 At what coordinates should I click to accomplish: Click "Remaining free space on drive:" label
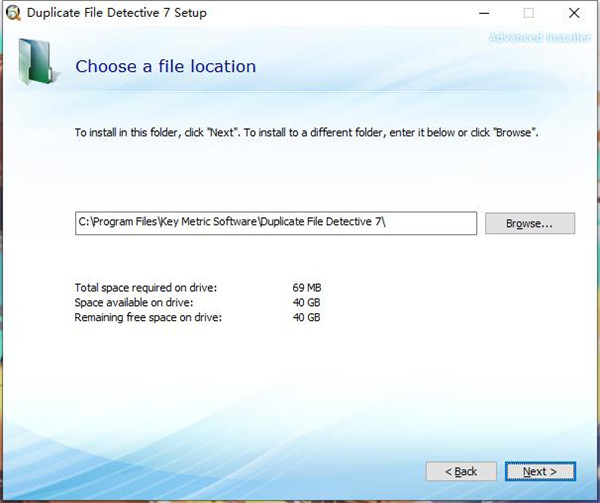148,317
